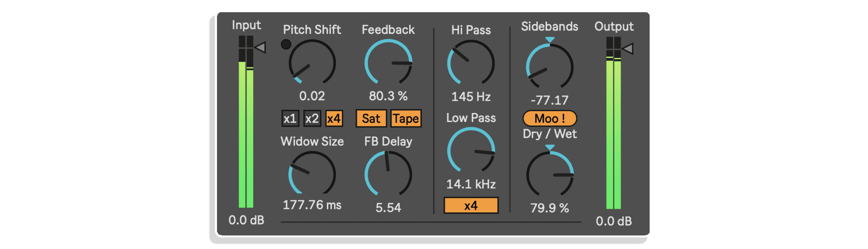Screen dimensions: 868x249
Task: Select the x1 pitch multiplier
Action: [290, 118]
